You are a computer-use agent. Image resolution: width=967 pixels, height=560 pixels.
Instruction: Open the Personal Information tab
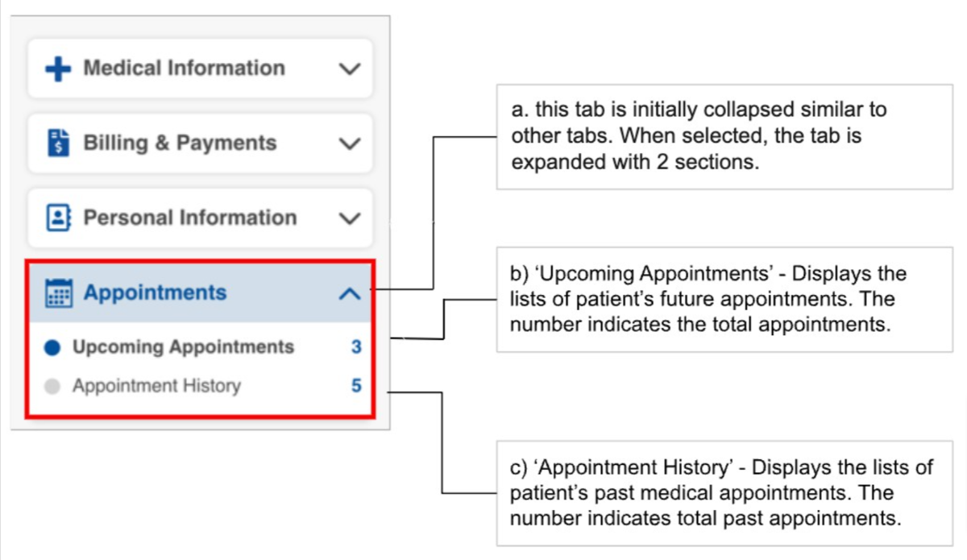point(201,218)
